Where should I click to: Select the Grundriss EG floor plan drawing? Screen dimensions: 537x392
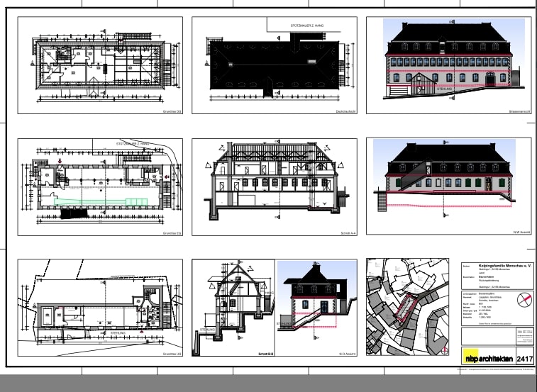pos(99,186)
